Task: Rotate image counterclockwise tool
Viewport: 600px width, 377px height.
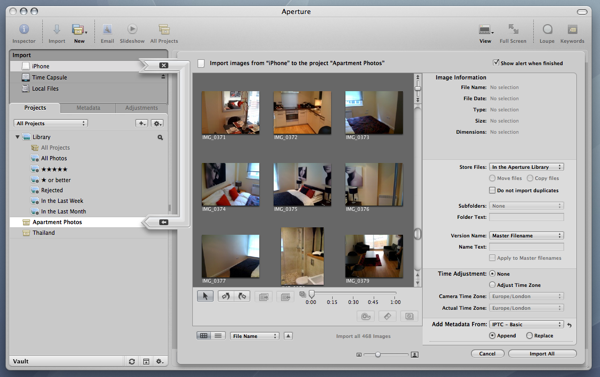Action: click(x=226, y=296)
